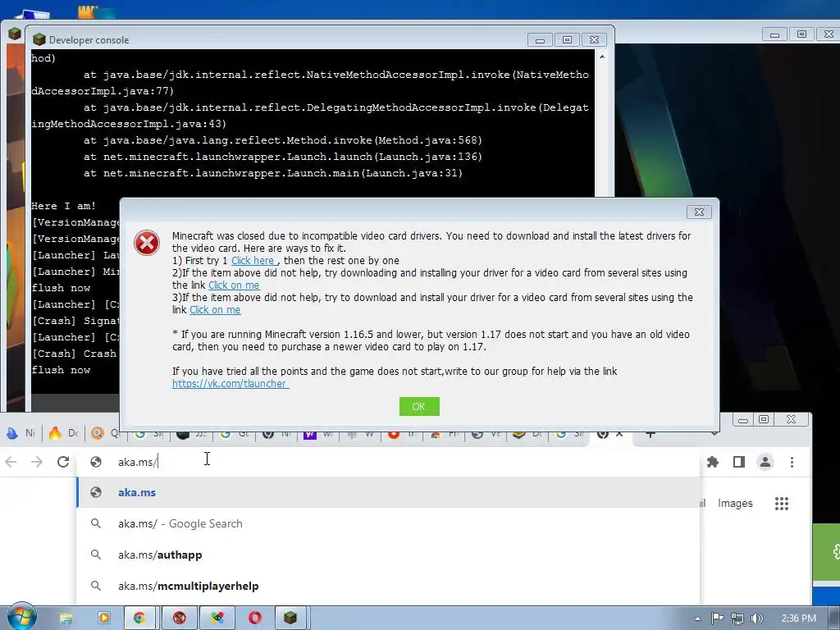Go forward in Chrome
Image resolution: width=840 pixels, height=630 pixels.
pyautogui.click(x=36, y=462)
